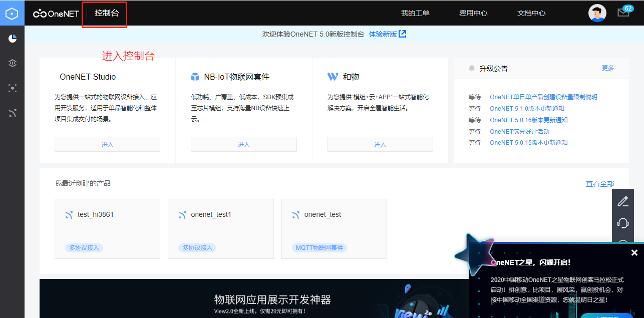This screenshot has width=644, height=318.
Task: Click 进入 under OneNET Studio
Action: click(x=107, y=144)
